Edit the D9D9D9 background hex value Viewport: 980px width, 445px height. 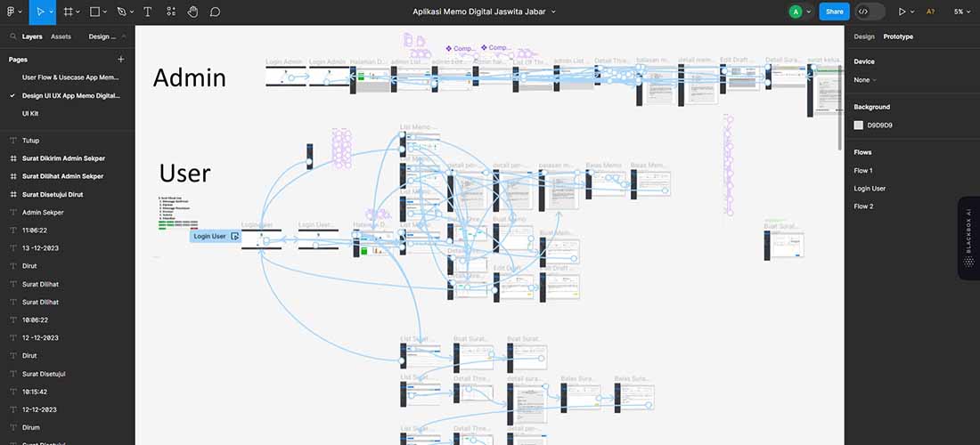pyautogui.click(x=879, y=125)
